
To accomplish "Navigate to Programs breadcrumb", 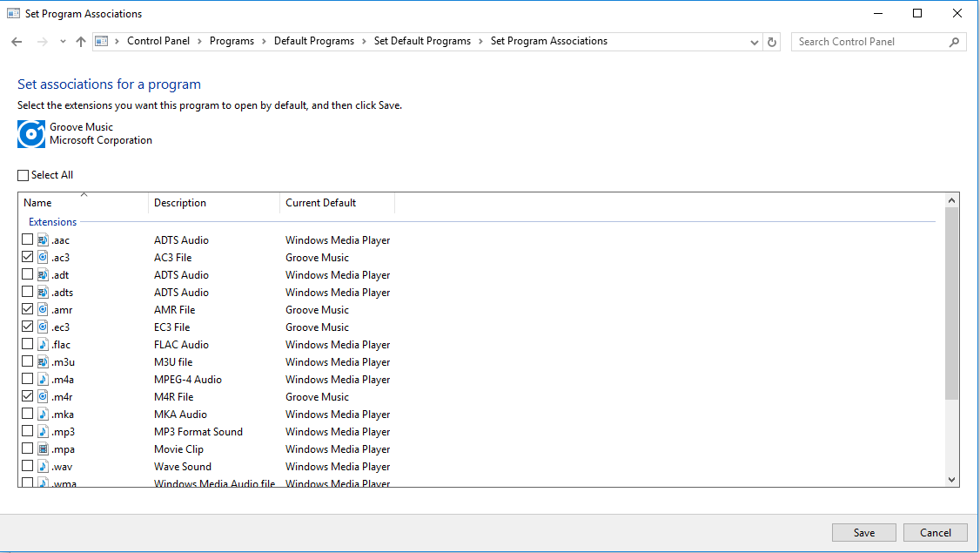I will coord(232,41).
